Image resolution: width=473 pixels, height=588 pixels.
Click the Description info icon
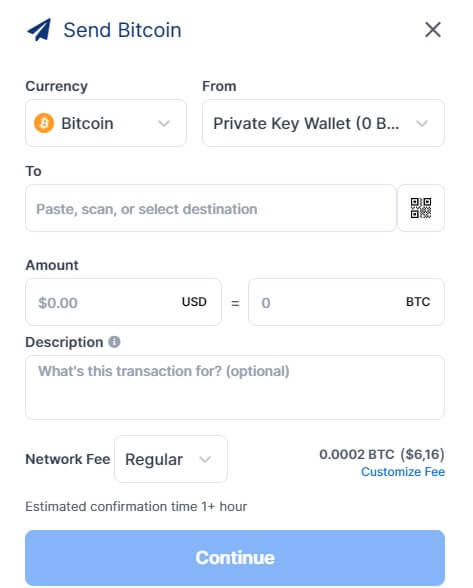114,342
